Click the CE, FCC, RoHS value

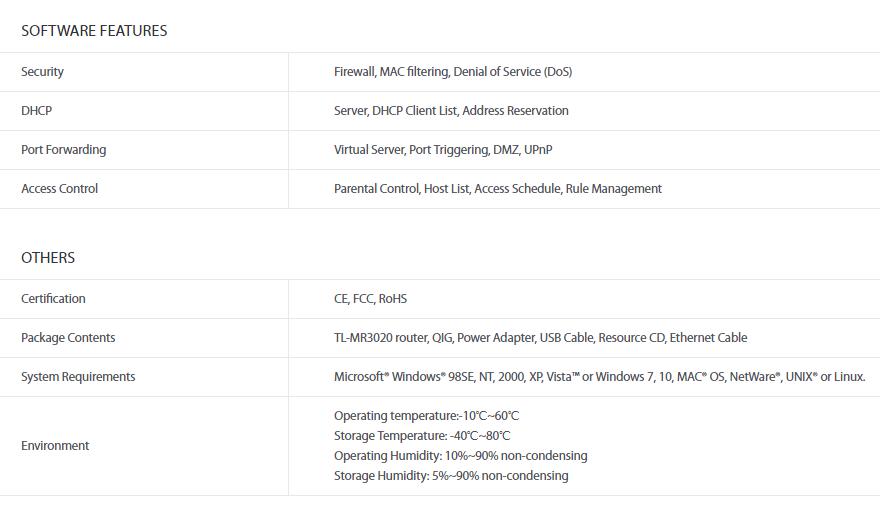pyautogui.click(x=370, y=299)
